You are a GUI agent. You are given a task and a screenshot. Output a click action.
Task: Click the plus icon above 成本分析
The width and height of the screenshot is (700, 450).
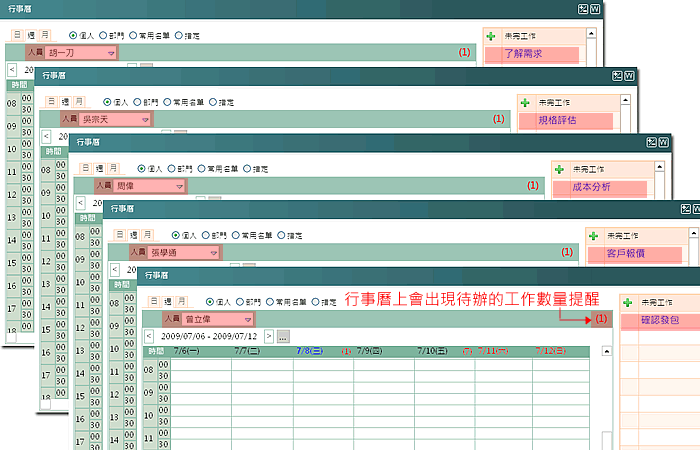(559, 169)
